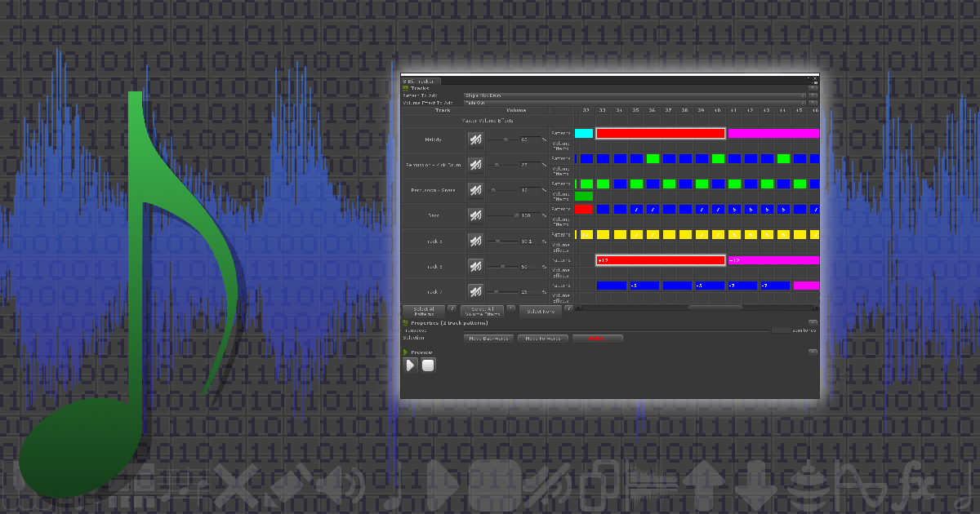Click the red Delete button

pyautogui.click(x=598, y=339)
